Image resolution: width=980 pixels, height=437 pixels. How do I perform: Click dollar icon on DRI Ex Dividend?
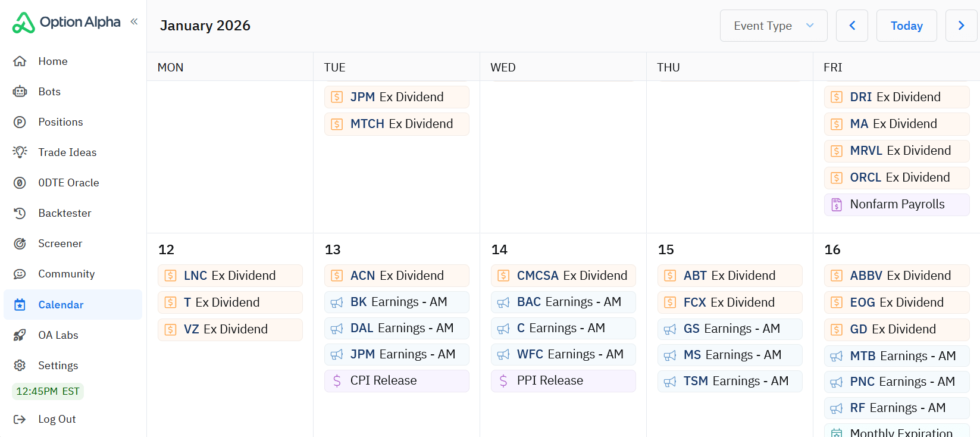point(837,97)
